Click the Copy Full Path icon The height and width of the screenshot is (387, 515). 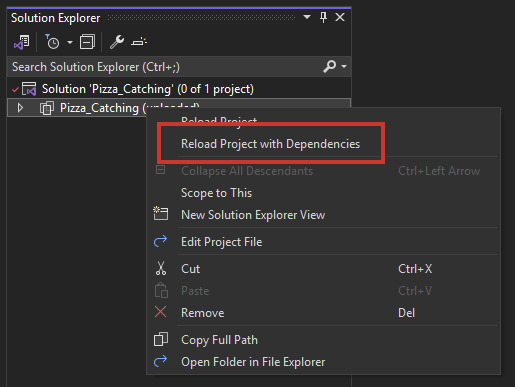[x=161, y=339]
